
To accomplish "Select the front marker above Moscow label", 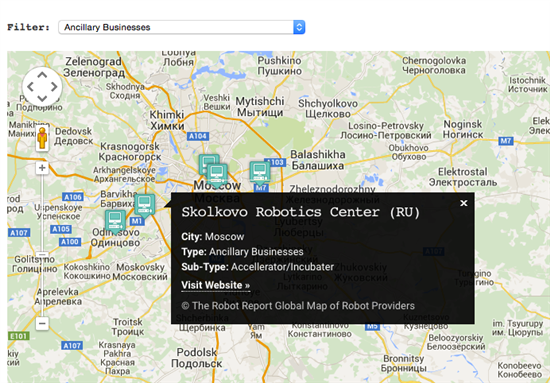I will point(217,176).
